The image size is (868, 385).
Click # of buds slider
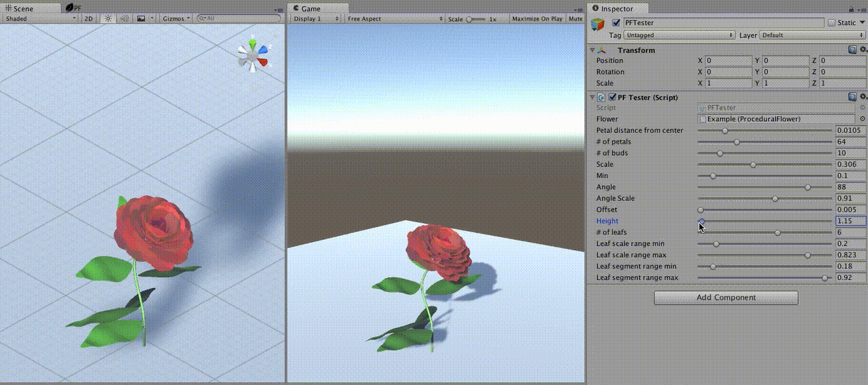click(x=764, y=153)
